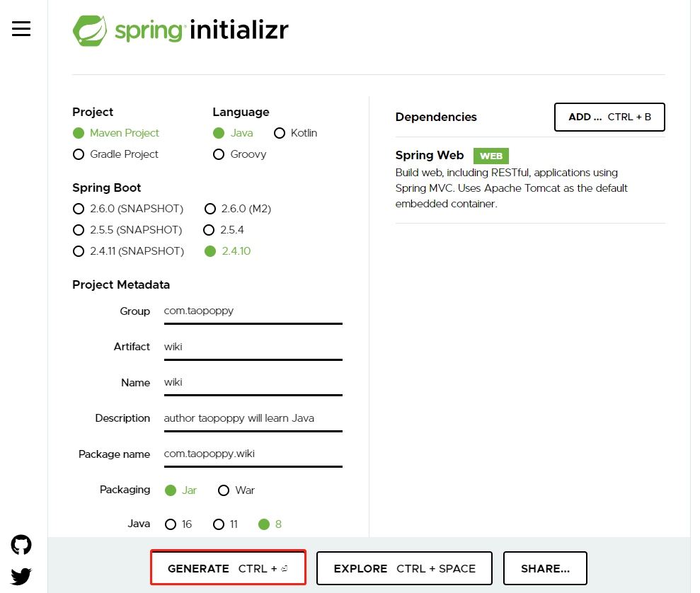This screenshot has height=593, width=700.
Task: Edit the Group field com.taopoppy
Action: [253, 311]
